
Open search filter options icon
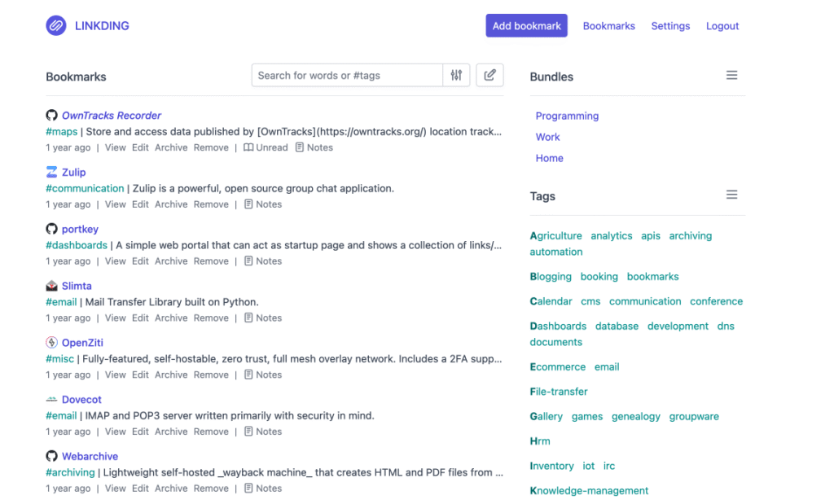[456, 76]
